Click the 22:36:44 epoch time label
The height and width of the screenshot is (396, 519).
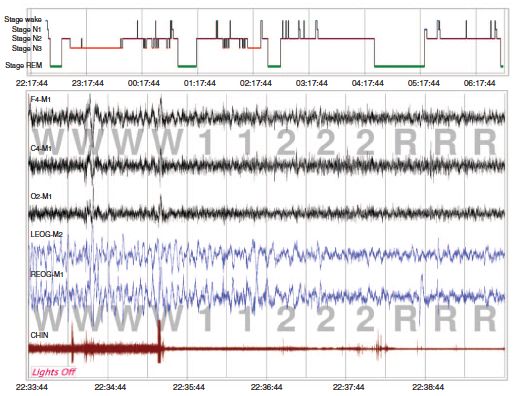click(267, 387)
